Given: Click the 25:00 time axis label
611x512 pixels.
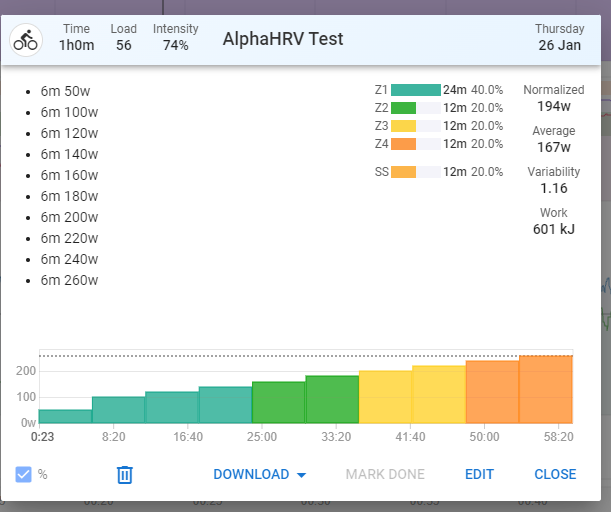Looking at the screenshot, I should pos(262,436).
